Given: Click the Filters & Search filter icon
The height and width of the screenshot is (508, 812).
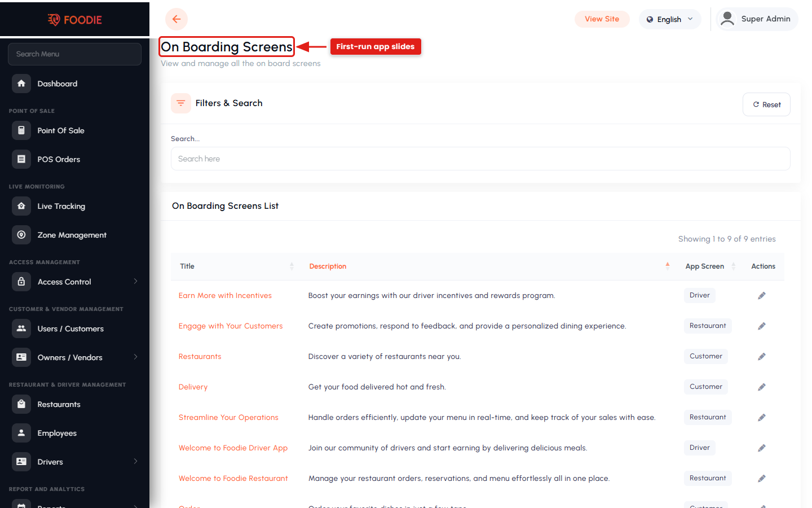Looking at the screenshot, I should 181,103.
